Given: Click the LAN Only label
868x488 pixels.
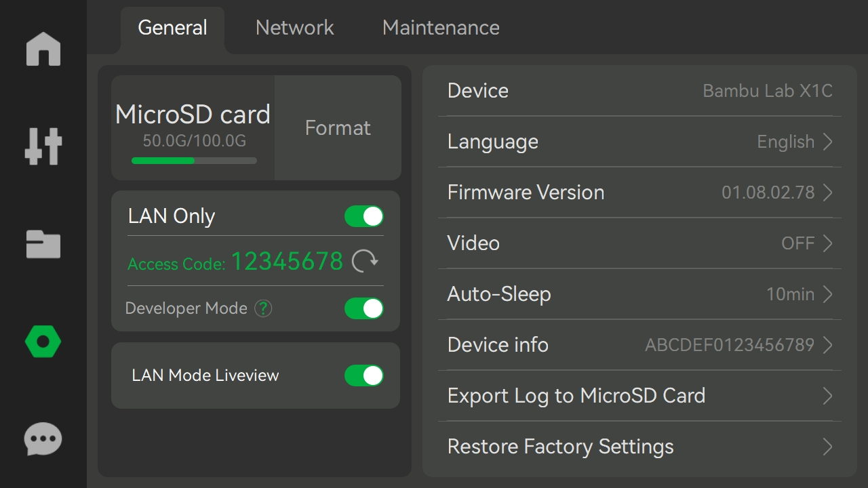Looking at the screenshot, I should tap(172, 216).
